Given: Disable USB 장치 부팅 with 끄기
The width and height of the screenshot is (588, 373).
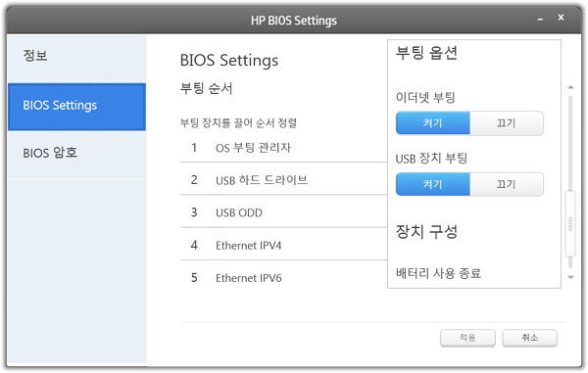Looking at the screenshot, I should (507, 184).
